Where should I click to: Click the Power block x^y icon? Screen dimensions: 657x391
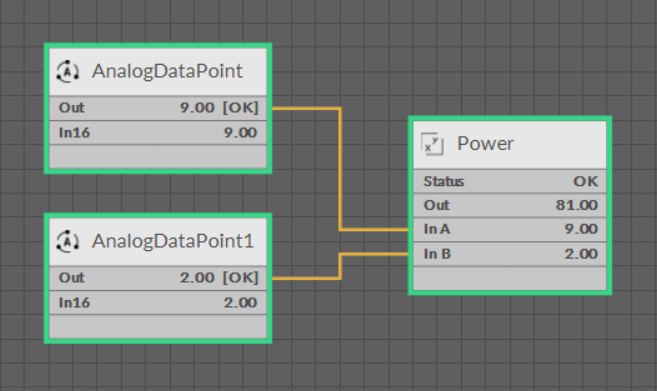click(432, 144)
